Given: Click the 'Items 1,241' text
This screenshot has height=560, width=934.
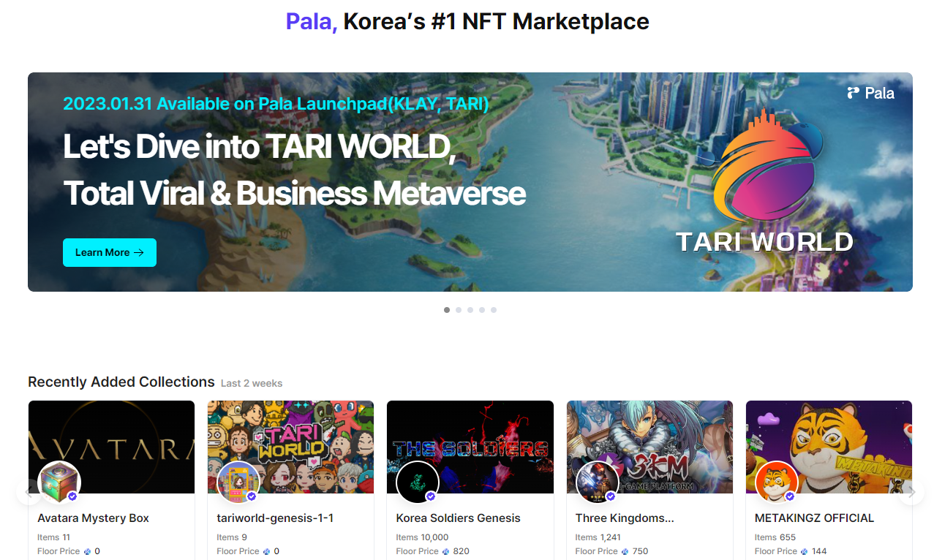Looking at the screenshot, I should (x=598, y=537).
